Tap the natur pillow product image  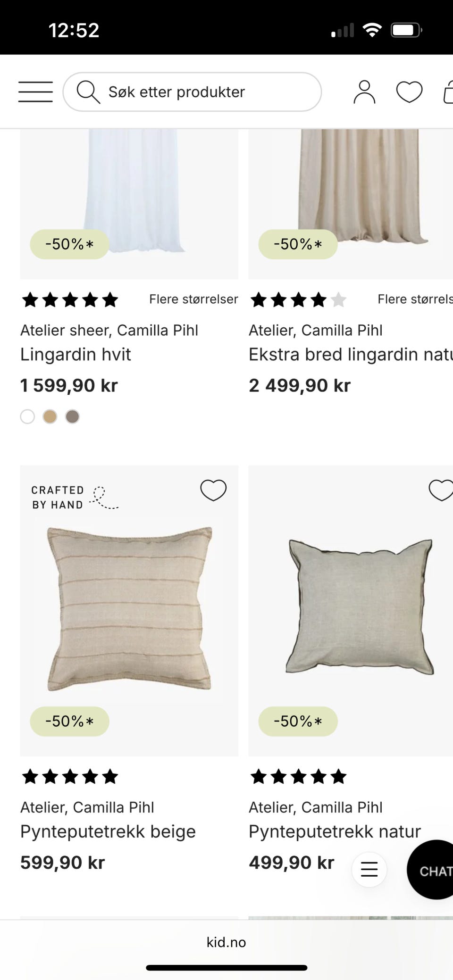359,608
